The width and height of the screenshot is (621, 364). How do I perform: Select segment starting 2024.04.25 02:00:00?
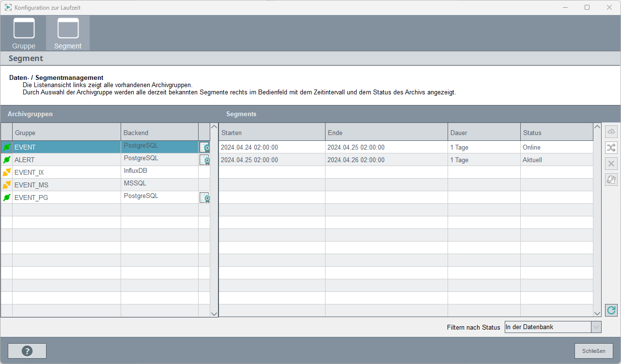pyautogui.click(x=406, y=160)
